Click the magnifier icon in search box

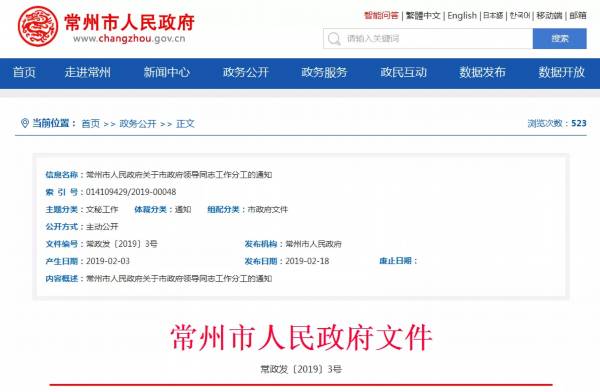(x=334, y=39)
